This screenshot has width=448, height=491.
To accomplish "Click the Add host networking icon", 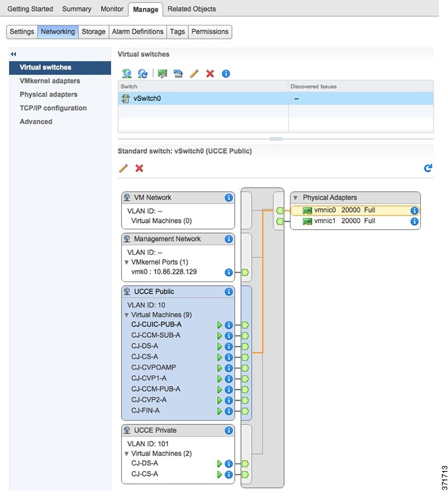I will click(127, 73).
